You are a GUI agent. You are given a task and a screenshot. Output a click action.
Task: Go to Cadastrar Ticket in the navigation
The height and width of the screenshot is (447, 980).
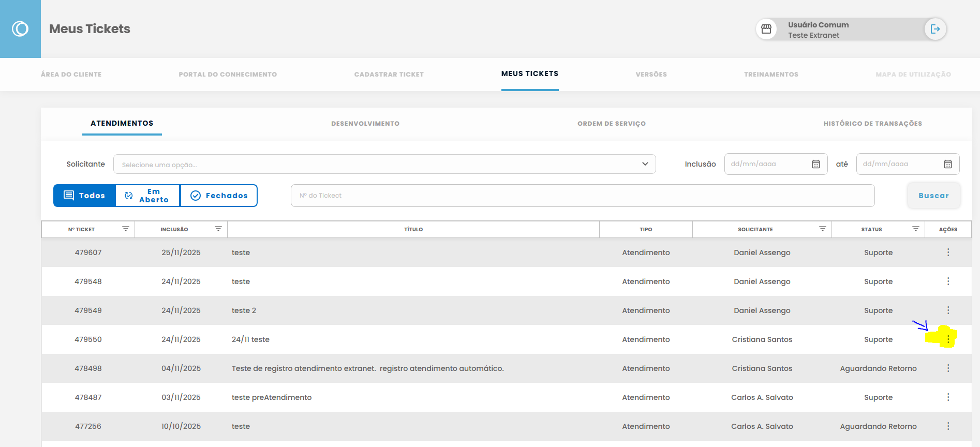pyautogui.click(x=389, y=74)
